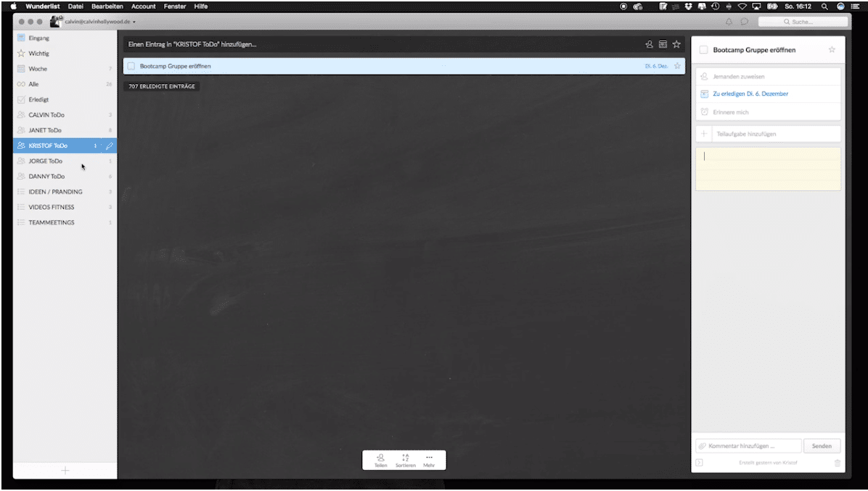Click Teilaufgabe hinzufügen field

pyautogui.click(x=768, y=133)
